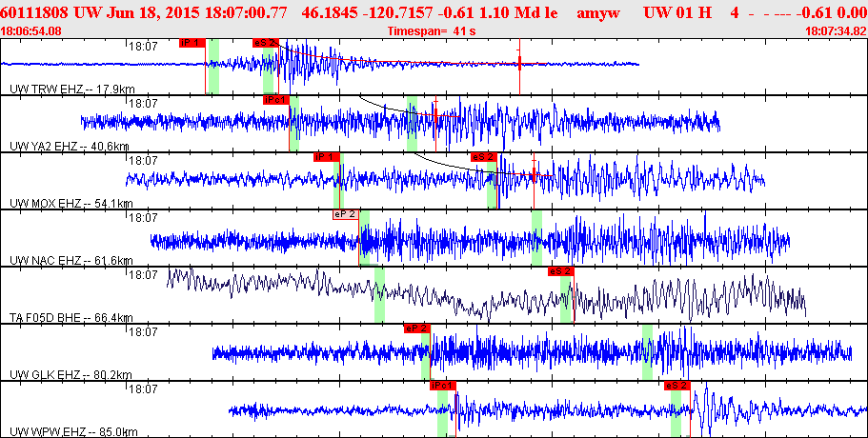This screenshot has height=438, width=868.
Task: Select the UW YA2 EHZ station label
Action: click(70, 146)
